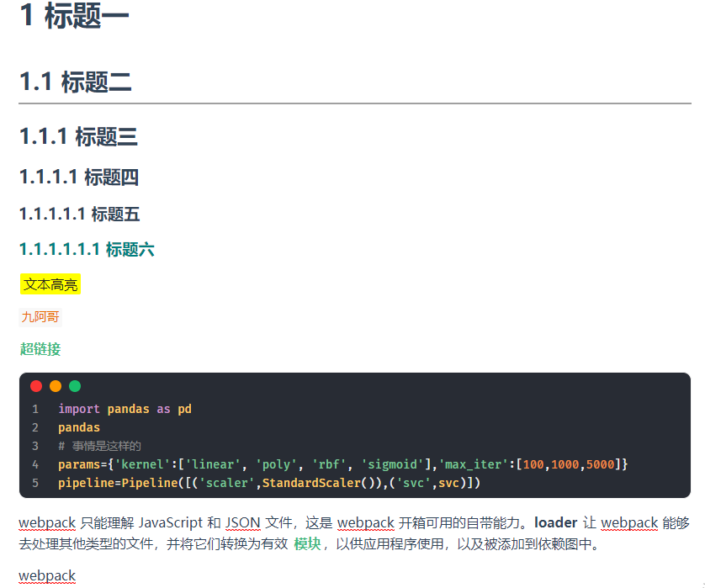The height and width of the screenshot is (588, 705).
Task: Click line number 5 in the code block
Action: click(34, 482)
